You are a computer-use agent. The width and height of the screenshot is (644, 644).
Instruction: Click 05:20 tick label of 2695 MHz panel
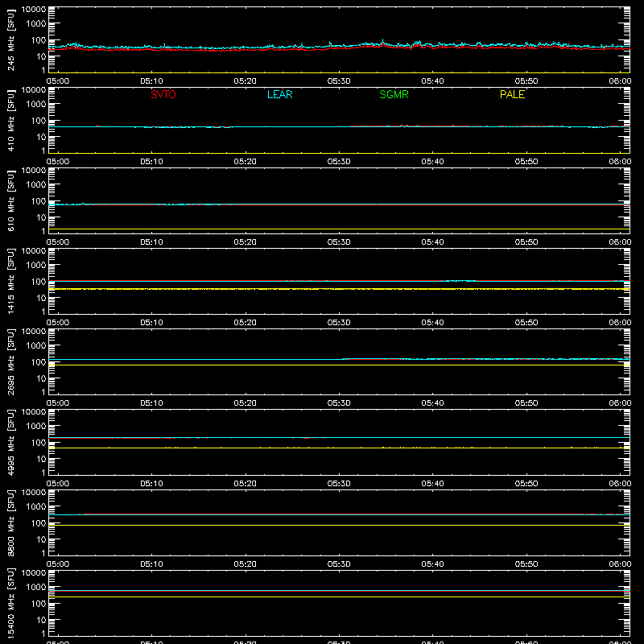point(246,403)
